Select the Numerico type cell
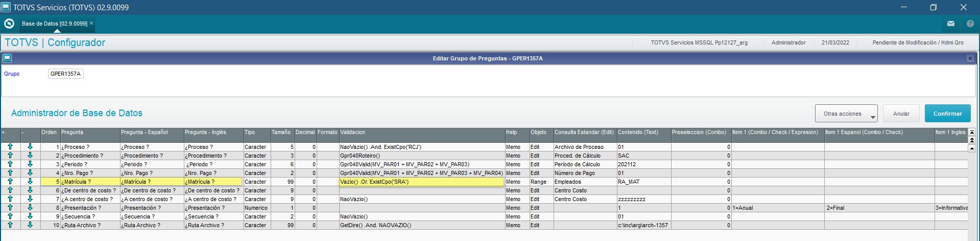 pyautogui.click(x=256, y=208)
